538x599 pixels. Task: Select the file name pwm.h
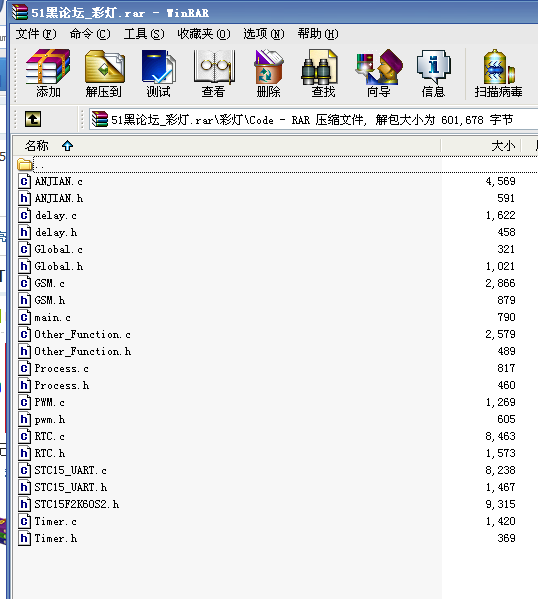(50, 419)
